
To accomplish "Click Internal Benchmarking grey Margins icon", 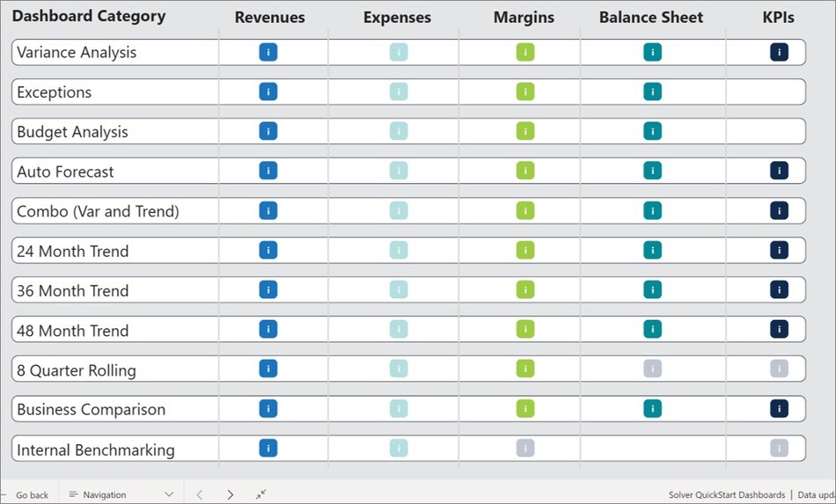I will click(x=525, y=448).
